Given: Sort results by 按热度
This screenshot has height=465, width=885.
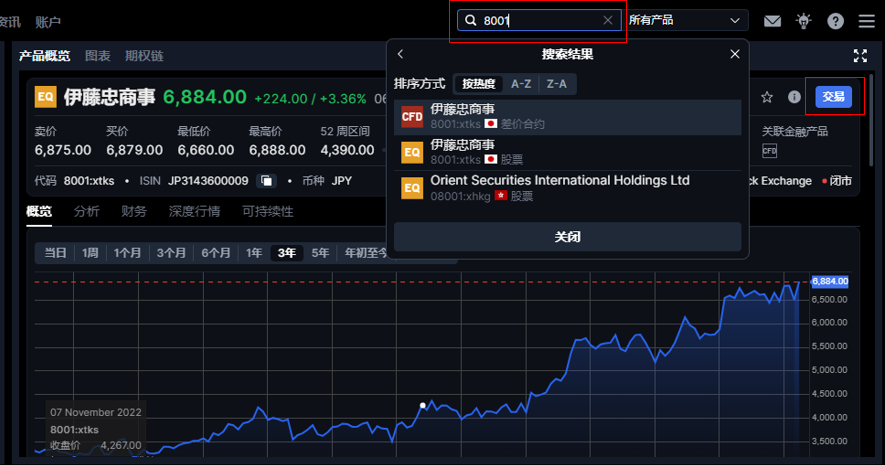Looking at the screenshot, I should coord(479,84).
